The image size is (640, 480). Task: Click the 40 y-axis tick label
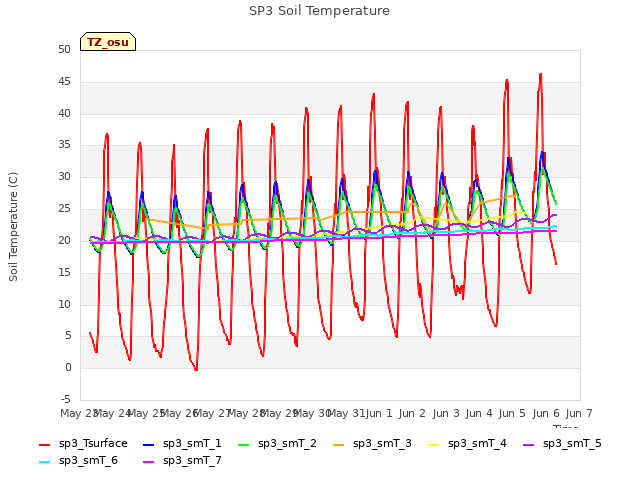click(64, 113)
